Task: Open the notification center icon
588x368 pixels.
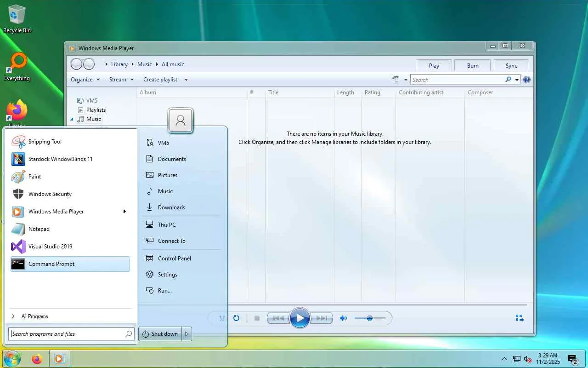Action: pos(572,359)
